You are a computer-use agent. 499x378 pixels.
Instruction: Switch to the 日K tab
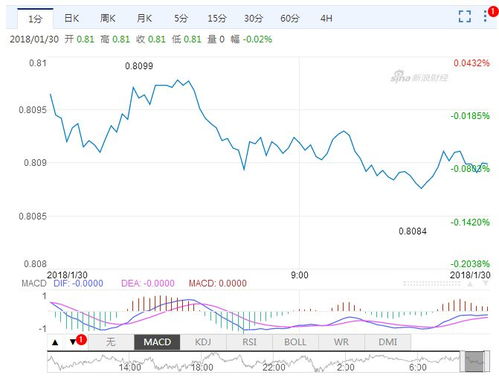tap(72, 18)
